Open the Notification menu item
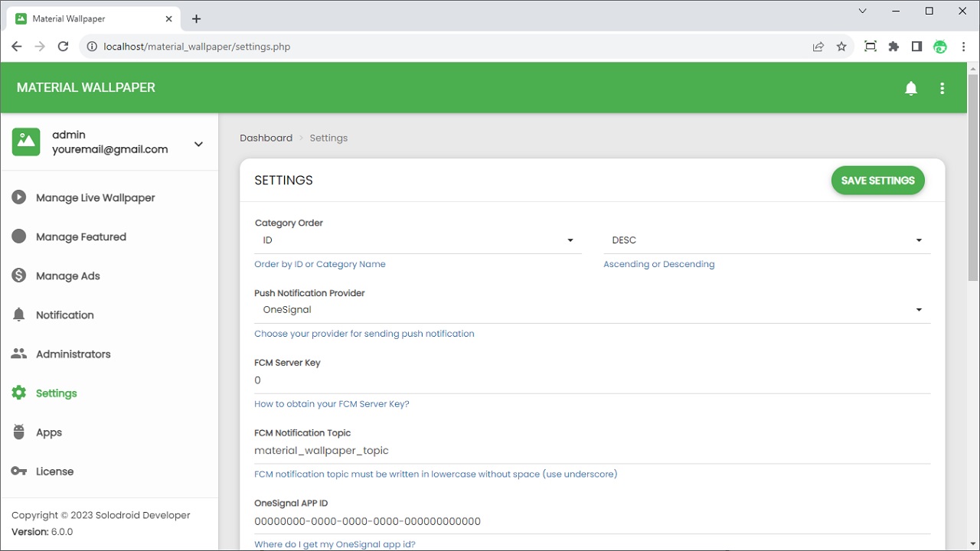The height and width of the screenshot is (551, 980). pyautogui.click(x=64, y=315)
